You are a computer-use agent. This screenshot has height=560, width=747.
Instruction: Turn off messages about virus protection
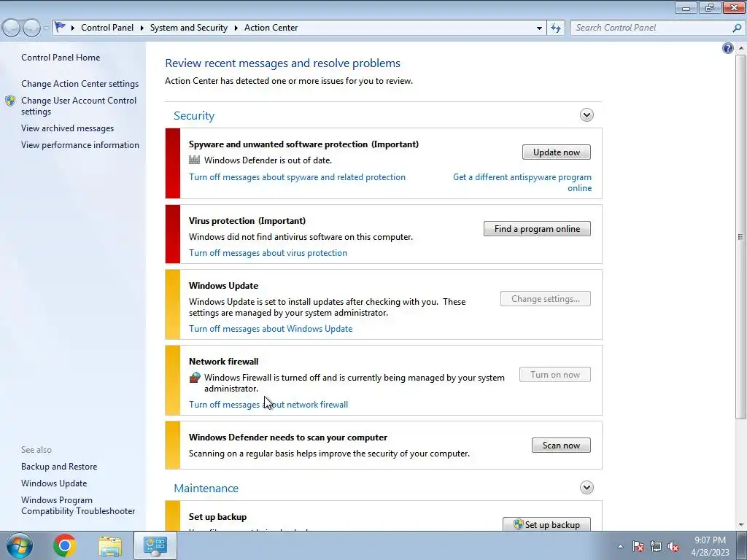[x=268, y=253]
